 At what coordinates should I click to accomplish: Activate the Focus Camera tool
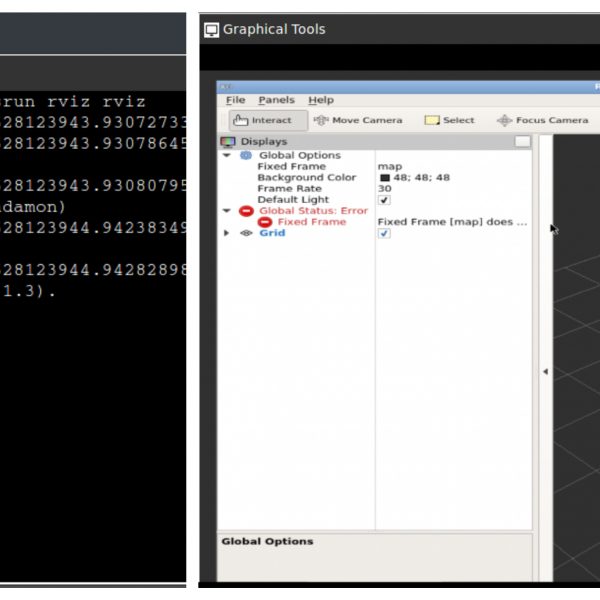[542, 121]
